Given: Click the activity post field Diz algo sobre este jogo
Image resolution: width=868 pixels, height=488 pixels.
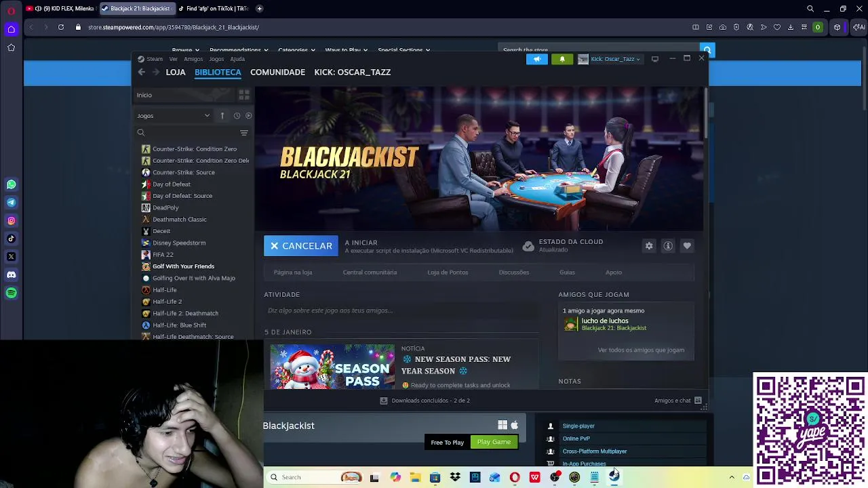Looking at the screenshot, I should (x=403, y=310).
